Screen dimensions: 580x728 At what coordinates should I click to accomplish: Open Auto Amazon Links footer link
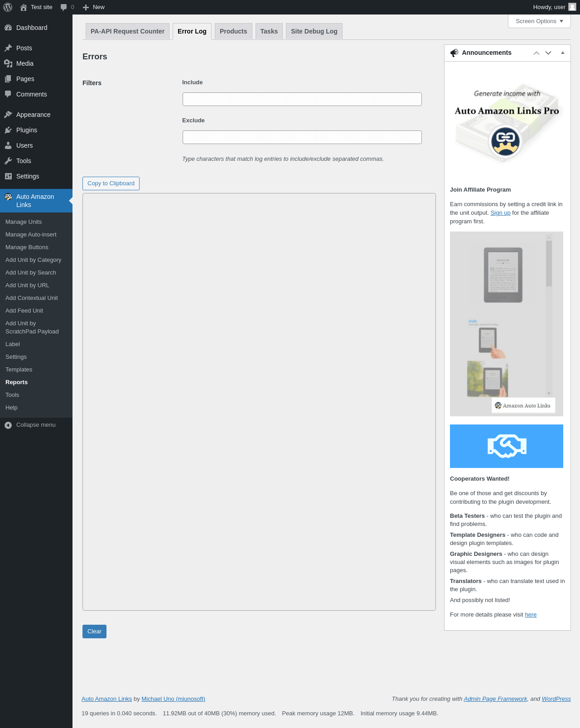click(x=106, y=699)
